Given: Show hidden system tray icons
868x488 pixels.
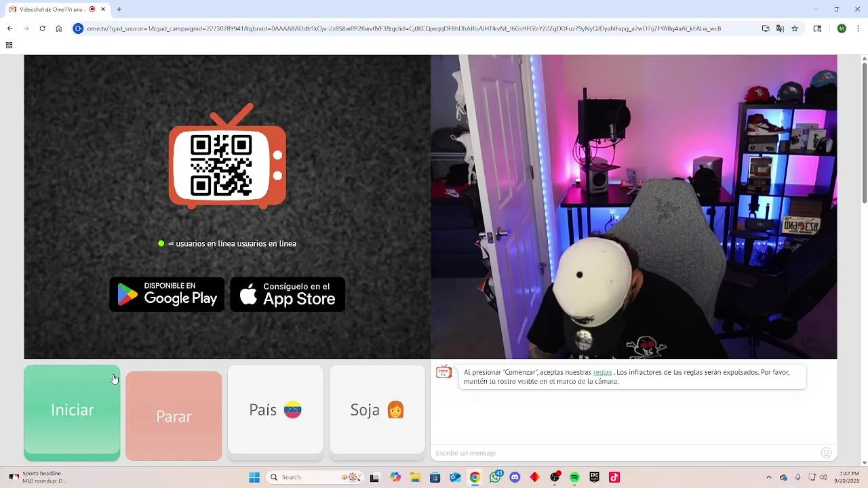Looking at the screenshot, I should [768, 477].
